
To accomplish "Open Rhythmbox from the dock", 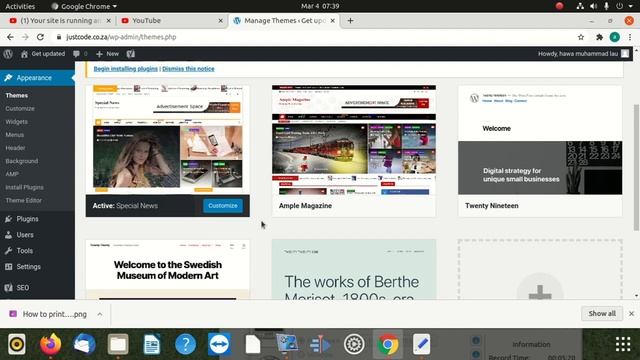I will (x=17, y=344).
